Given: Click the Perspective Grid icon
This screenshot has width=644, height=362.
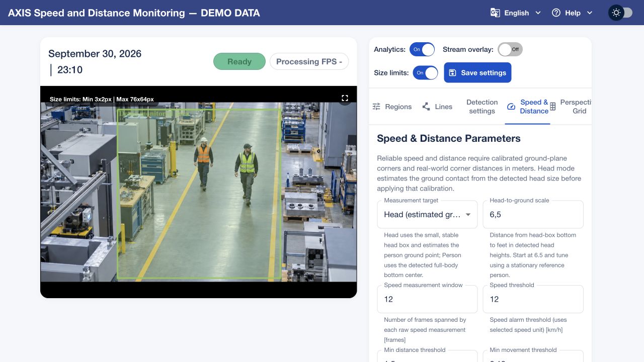Looking at the screenshot, I should coord(552,107).
